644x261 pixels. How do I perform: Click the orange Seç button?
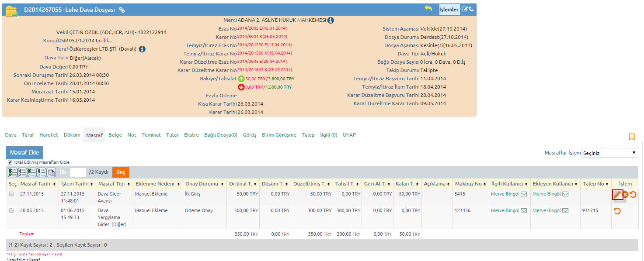tap(121, 172)
